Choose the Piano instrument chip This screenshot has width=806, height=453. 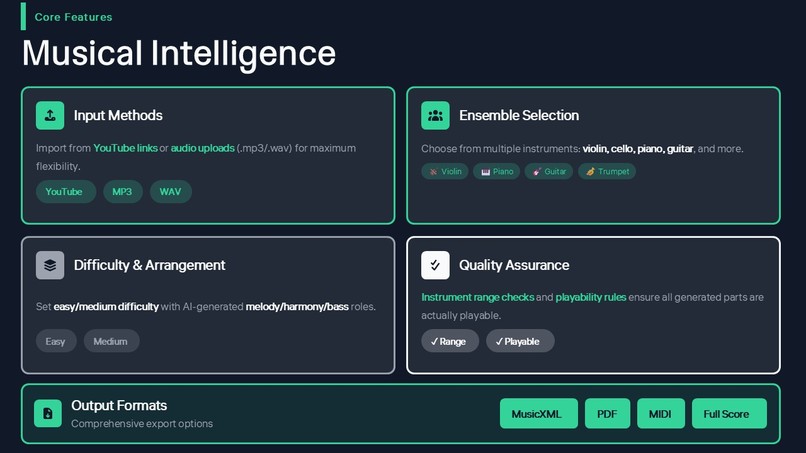[497, 171]
